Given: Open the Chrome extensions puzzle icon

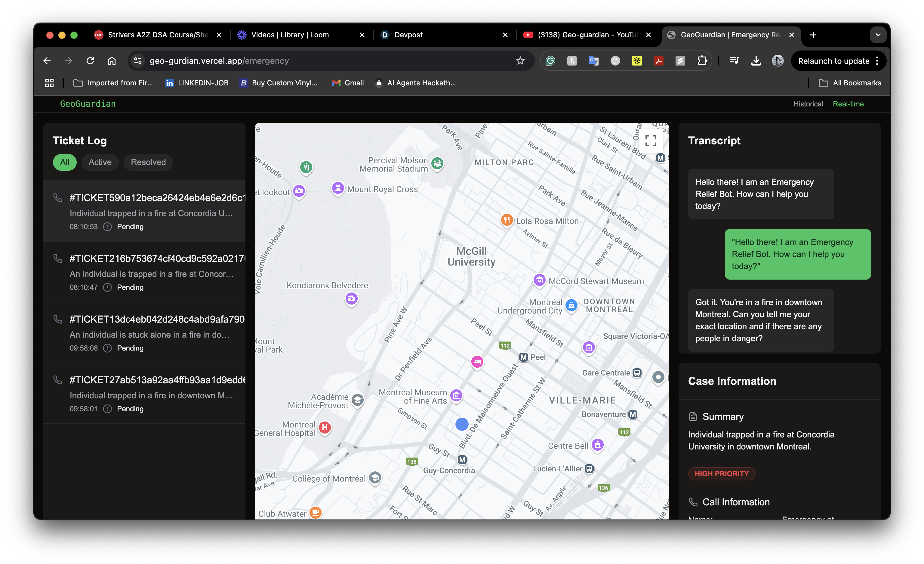Looking at the screenshot, I should coord(702,61).
